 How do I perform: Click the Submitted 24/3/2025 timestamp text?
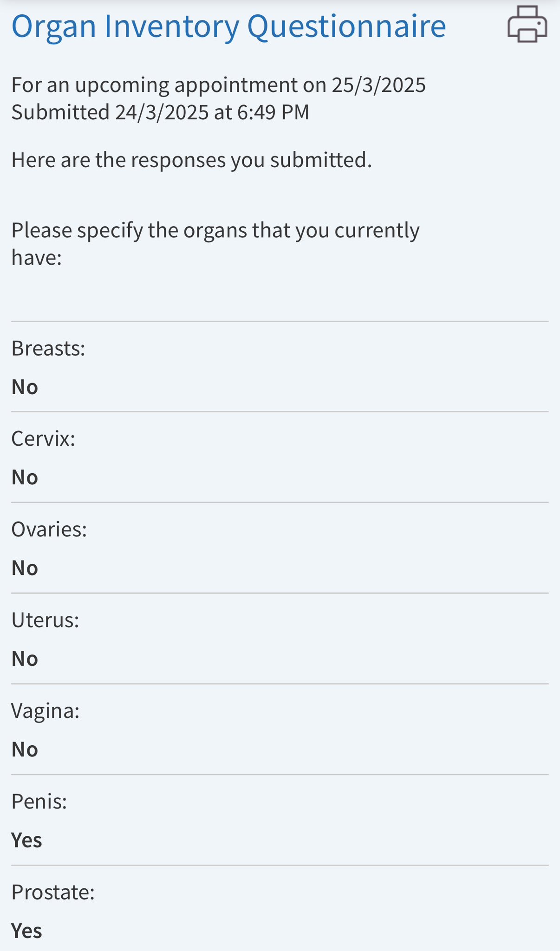point(160,112)
